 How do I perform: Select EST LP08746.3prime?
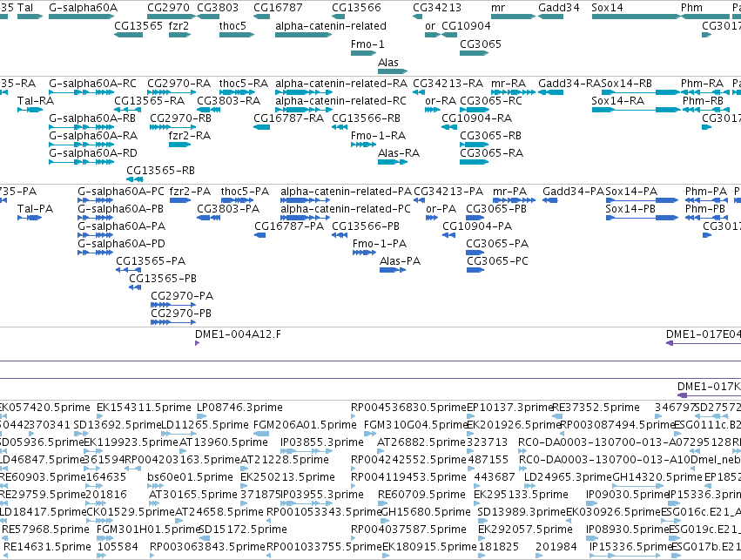pos(239,408)
